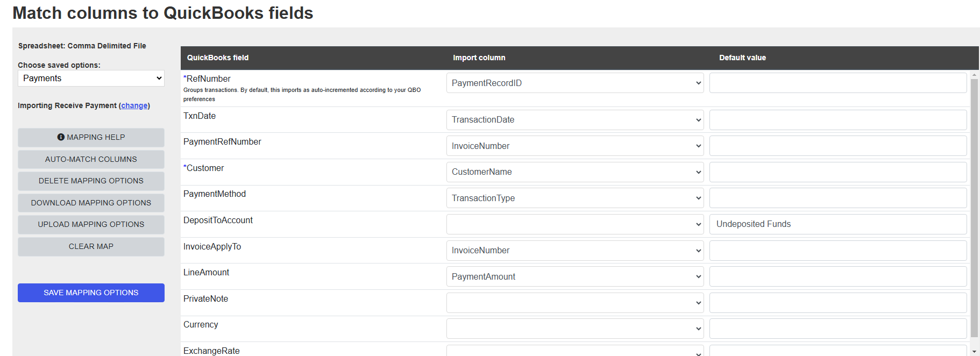Open InvoiceApplyTo import column dropdown

575,251
